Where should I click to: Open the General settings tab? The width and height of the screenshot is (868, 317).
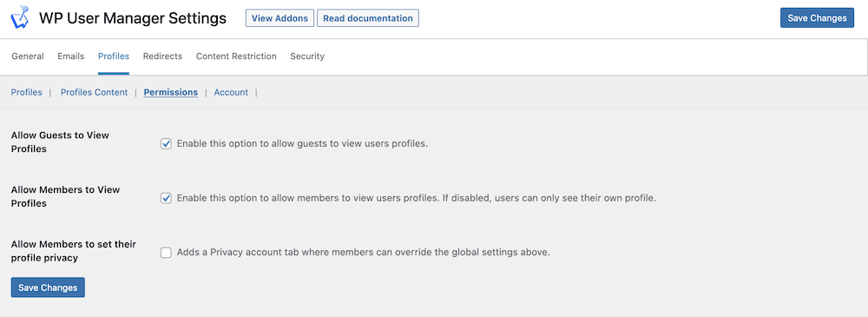tap(28, 56)
